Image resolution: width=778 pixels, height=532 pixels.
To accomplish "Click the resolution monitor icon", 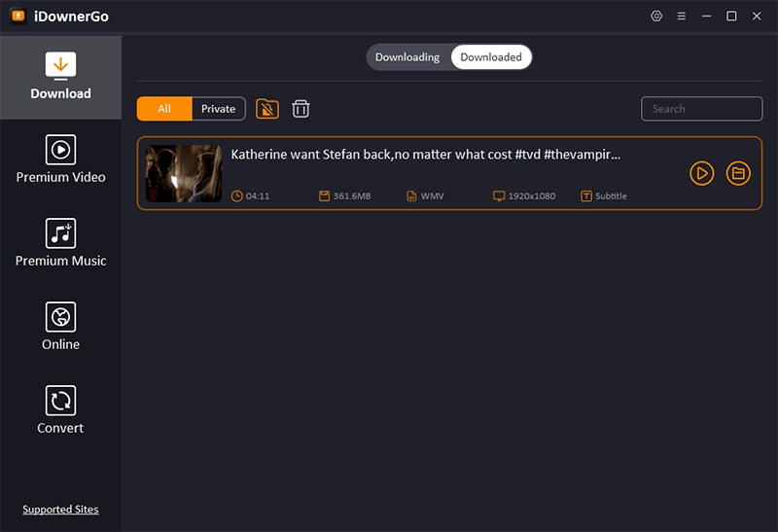I will (499, 196).
